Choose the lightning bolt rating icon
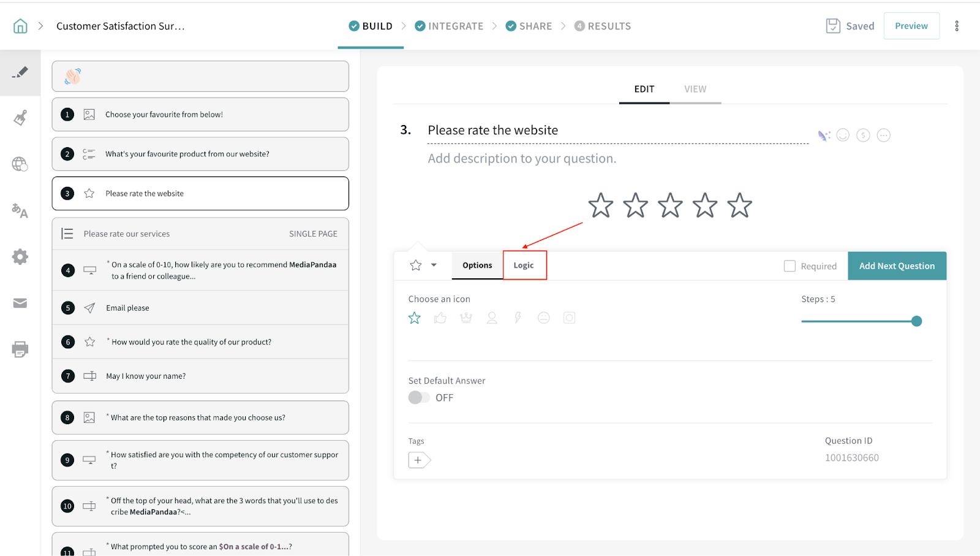 518,318
